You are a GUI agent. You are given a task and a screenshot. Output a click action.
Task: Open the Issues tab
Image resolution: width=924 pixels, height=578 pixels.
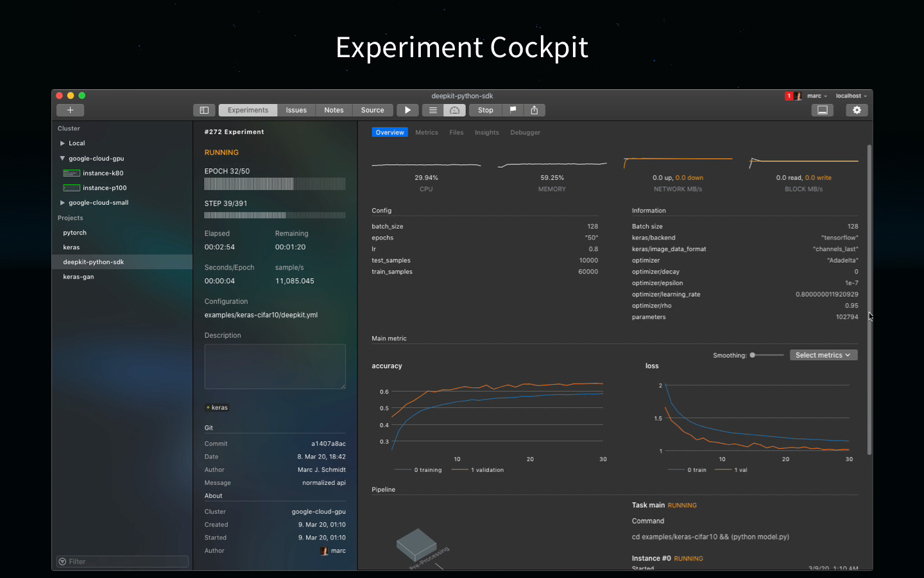[296, 110]
